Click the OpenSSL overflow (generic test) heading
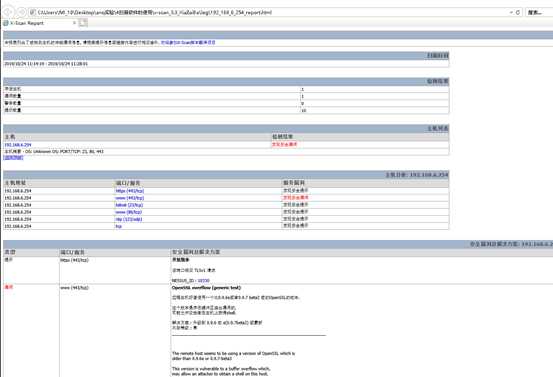553x377 pixels. (x=206, y=288)
